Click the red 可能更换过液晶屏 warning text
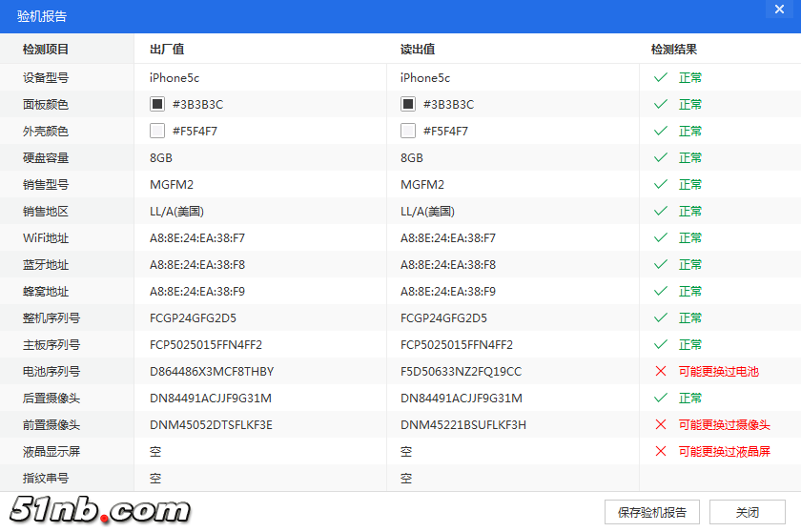The height and width of the screenshot is (532, 801). [x=724, y=451]
